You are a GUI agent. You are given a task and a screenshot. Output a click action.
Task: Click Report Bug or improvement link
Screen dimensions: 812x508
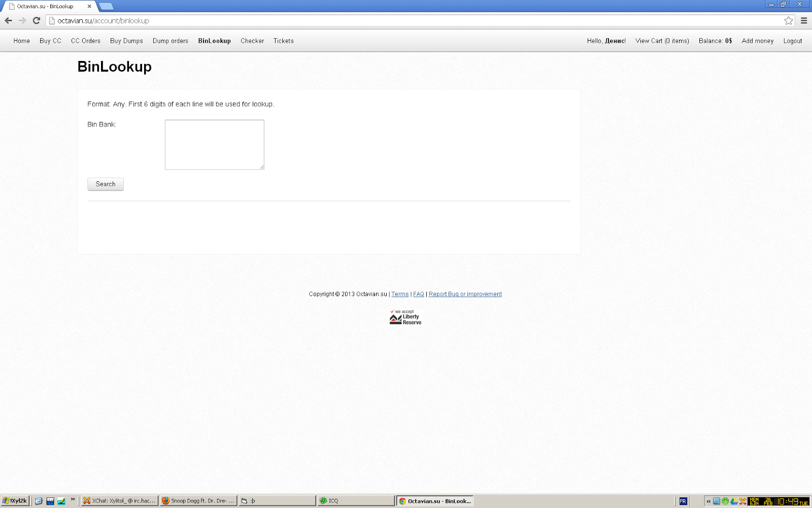465,294
